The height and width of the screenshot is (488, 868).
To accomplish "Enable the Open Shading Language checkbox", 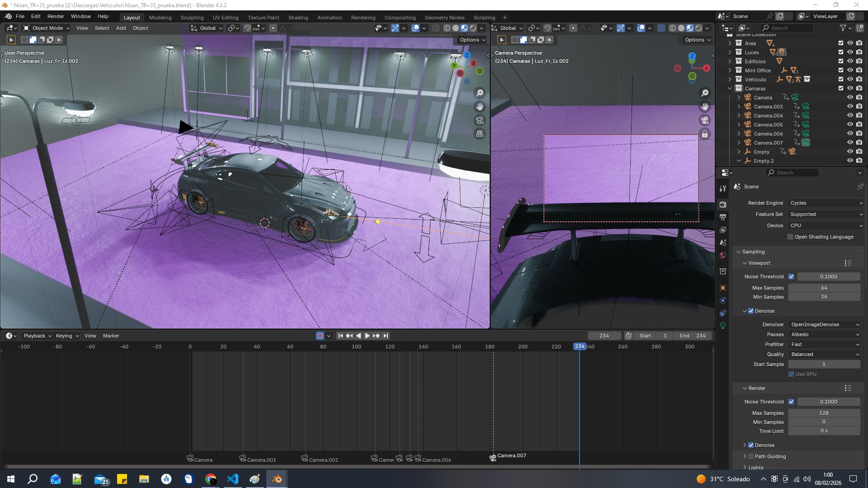I will (x=790, y=237).
